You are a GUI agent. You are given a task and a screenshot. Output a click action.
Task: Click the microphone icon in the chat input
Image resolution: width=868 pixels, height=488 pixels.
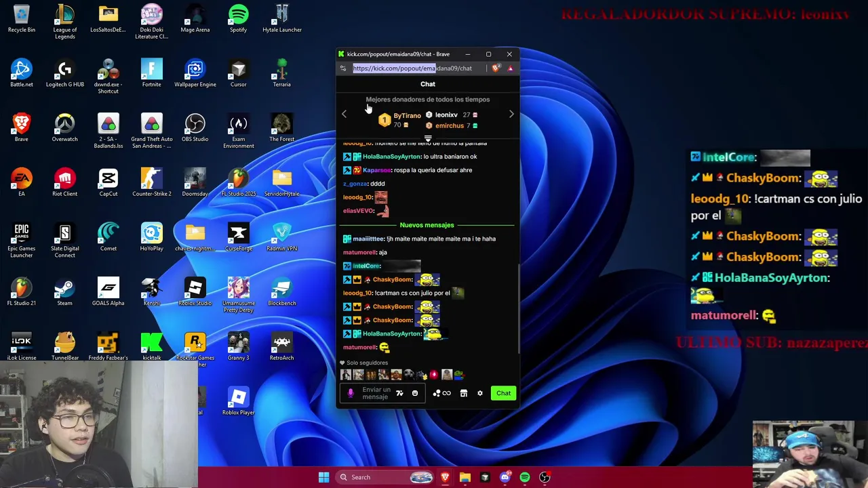pyautogui.click(x=351, y=393)
